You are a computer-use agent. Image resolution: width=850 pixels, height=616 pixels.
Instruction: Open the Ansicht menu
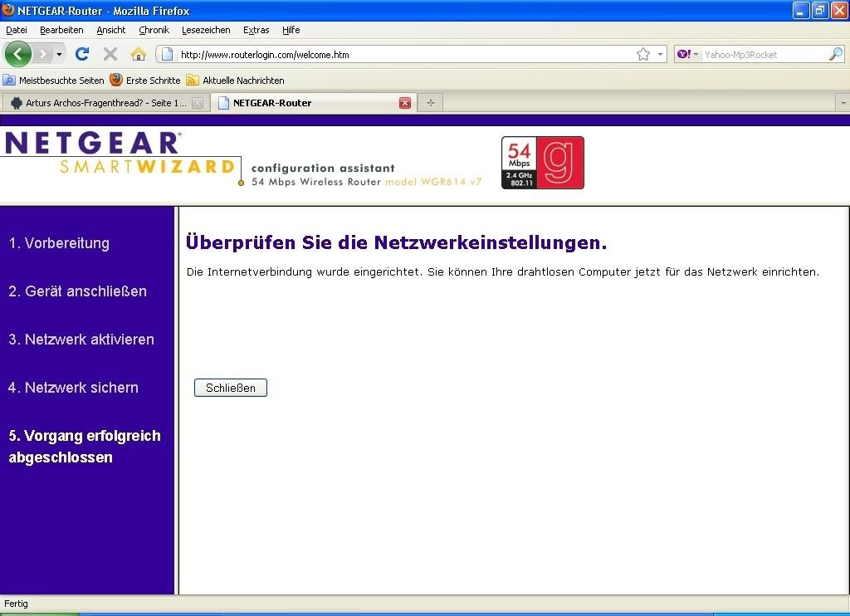(x=110, y=30)
